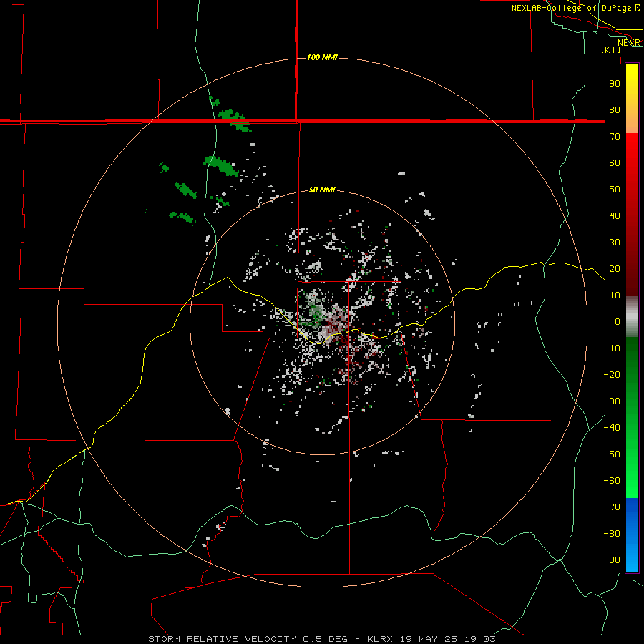644x644 pixels.
Task: Pick the gray zero-velocity segment of the scale
Action: [632, 316]
